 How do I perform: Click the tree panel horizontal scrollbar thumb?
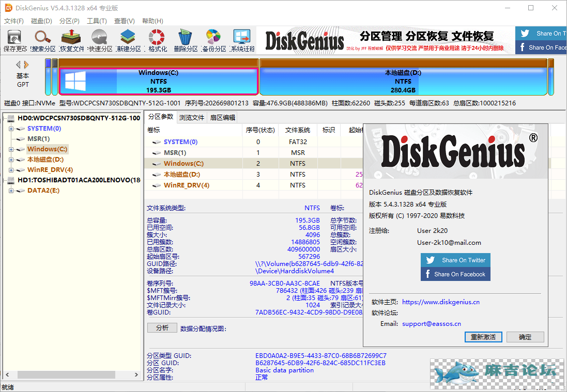click(x=66, y=374)
